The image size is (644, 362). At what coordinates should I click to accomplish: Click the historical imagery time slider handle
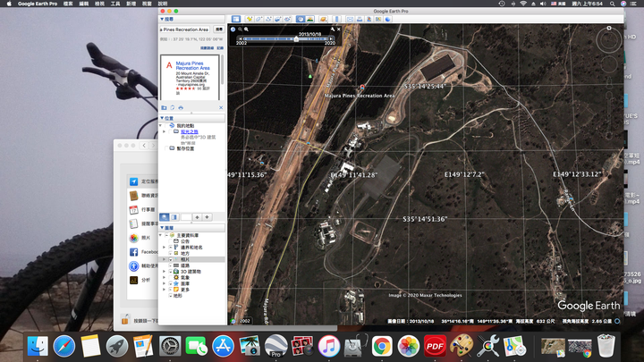coord(296,39)
